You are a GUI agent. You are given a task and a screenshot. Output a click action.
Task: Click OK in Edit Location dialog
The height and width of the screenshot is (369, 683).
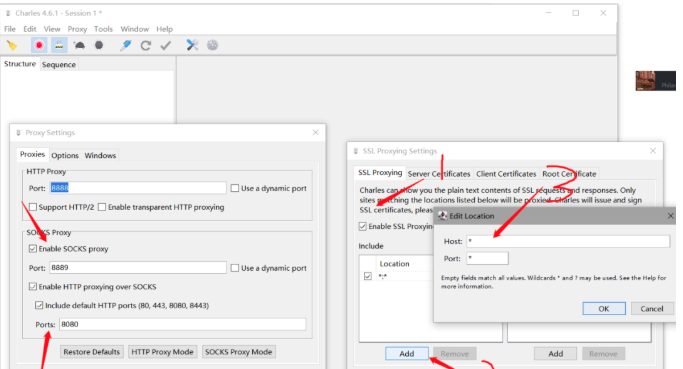point(604,308)
